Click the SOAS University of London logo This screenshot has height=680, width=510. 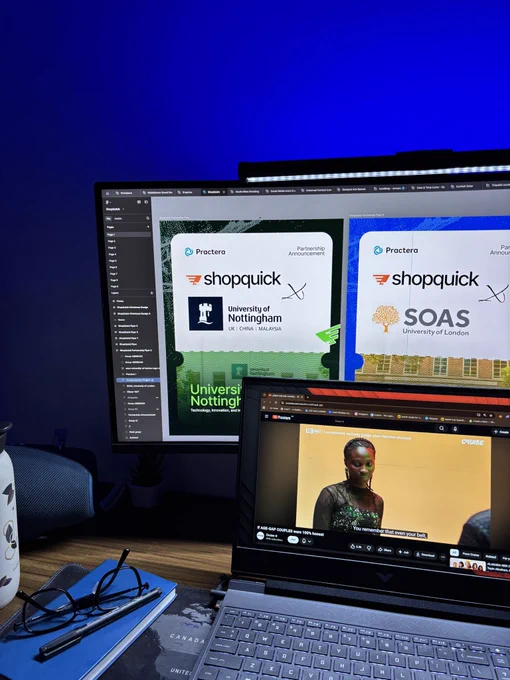coord(422,320)
